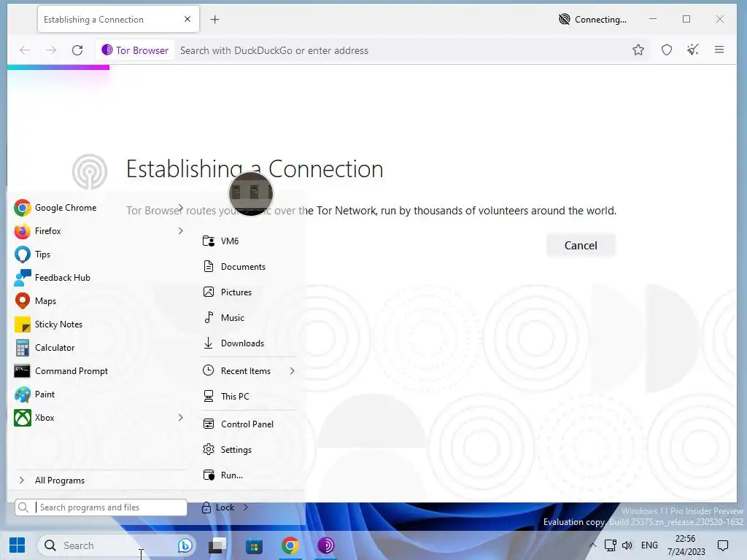747x560 pixels.
Task: Click the Xbox icon in the Start menu
Action: [22, 418]
